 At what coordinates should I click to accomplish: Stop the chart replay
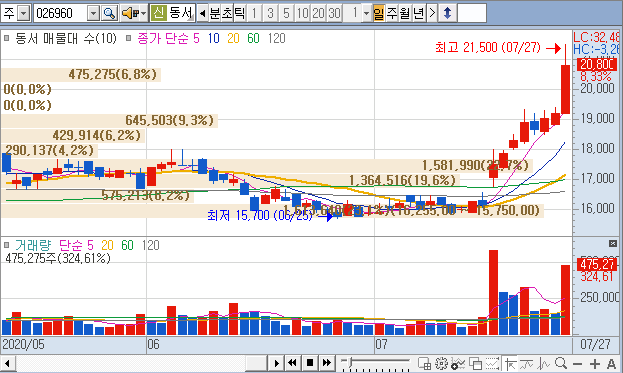(x=310, y=363)
